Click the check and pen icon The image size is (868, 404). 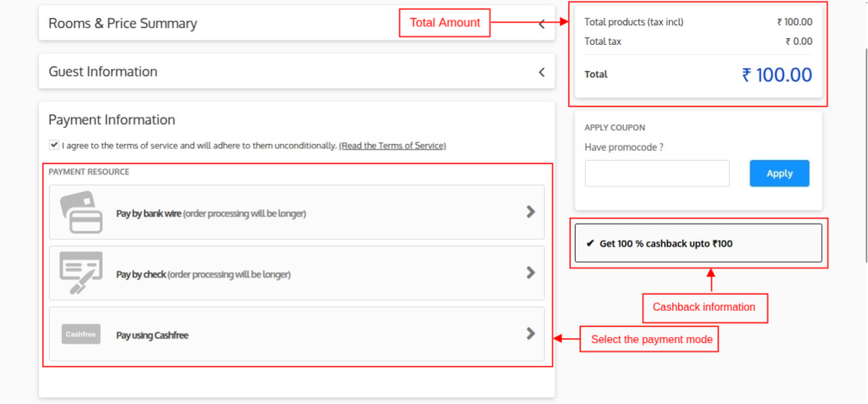point(81,274)
